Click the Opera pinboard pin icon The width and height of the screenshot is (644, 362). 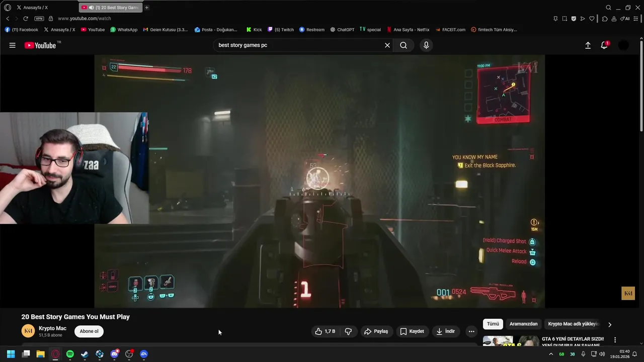click(x=555, y=19)
